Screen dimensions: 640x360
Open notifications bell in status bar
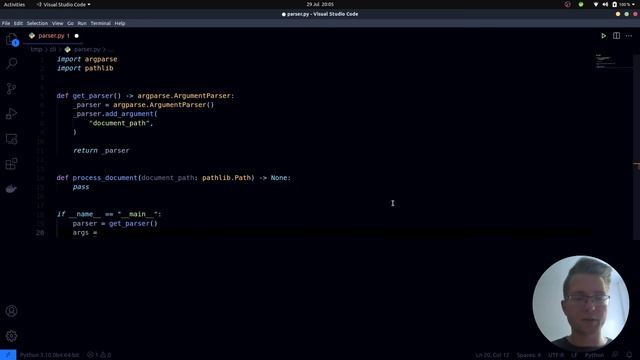[629, 355]
